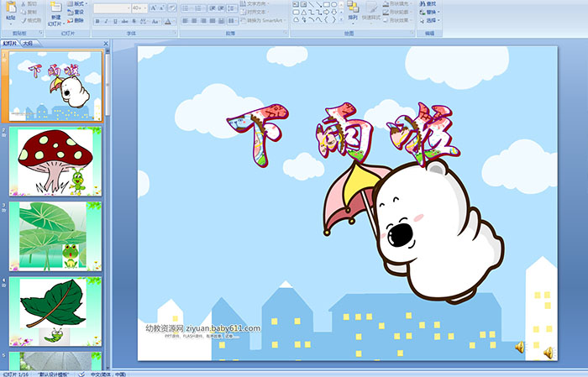Select the horizontal text box shape
The width and height of the screenshot is (588, 377).
296,4
